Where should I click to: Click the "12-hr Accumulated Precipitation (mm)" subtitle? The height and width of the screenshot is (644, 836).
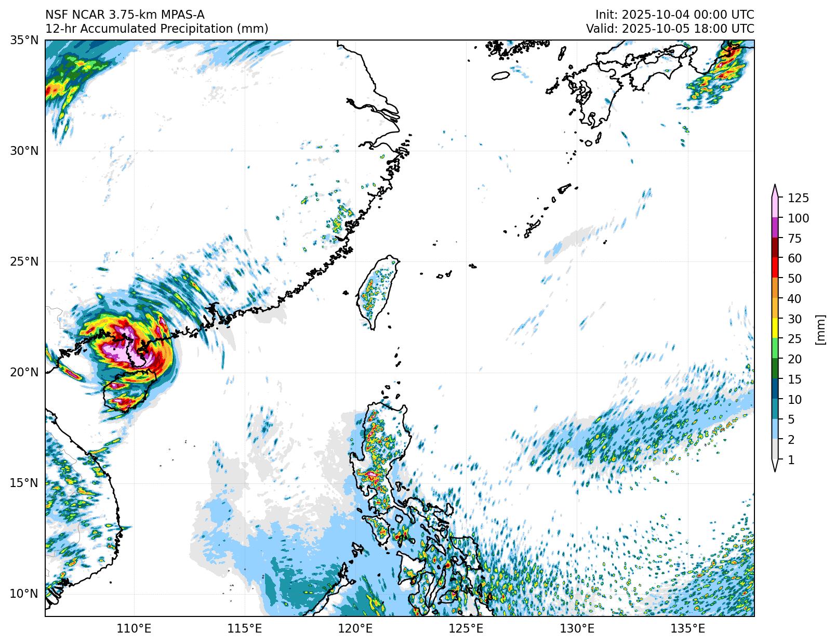pyautogui.click(x=156, y=29)
